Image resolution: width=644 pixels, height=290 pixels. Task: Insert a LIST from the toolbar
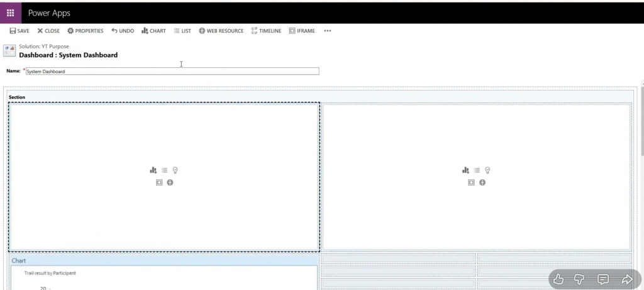pos(182,31)
